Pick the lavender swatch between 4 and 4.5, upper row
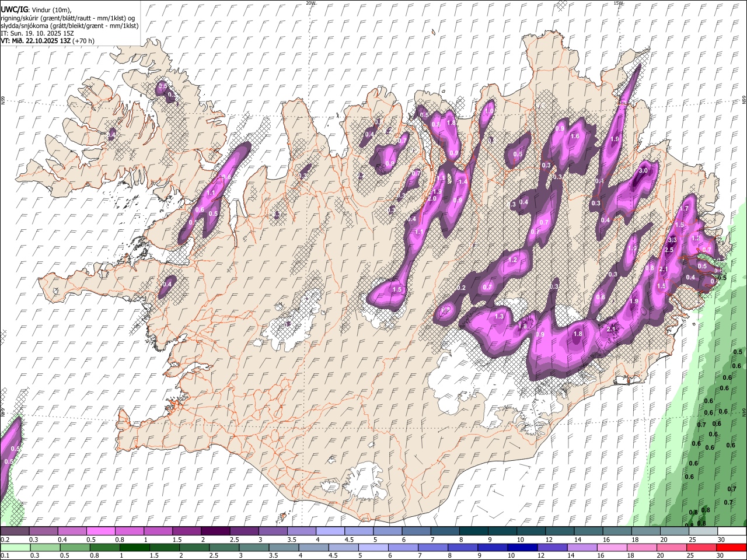 (330, 531)
